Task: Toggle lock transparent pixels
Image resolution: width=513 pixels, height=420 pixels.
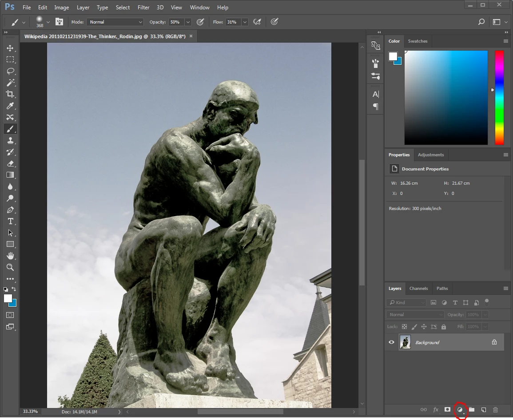Action: [x=404, y=327]
